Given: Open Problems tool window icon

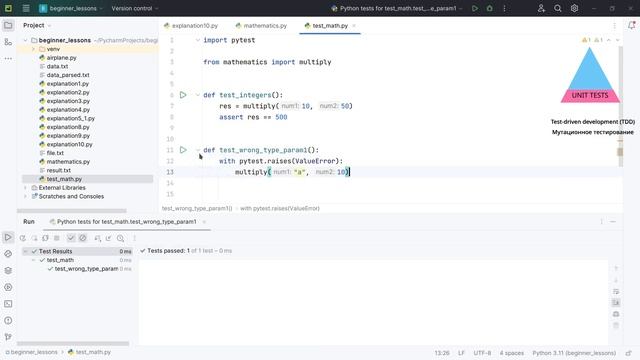Looking at the screenshot, I should pyautogui.click(x=8, y=320).
